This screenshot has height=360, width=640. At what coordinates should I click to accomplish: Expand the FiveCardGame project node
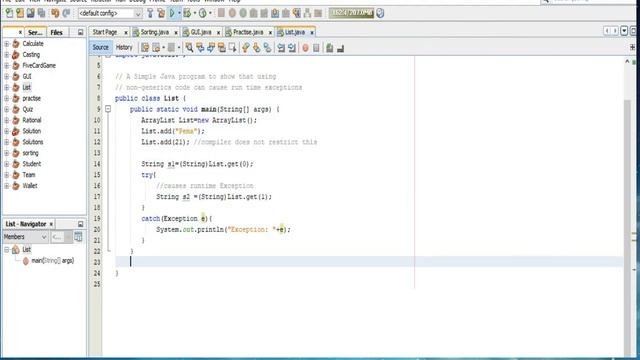click(x=7, y=65)
